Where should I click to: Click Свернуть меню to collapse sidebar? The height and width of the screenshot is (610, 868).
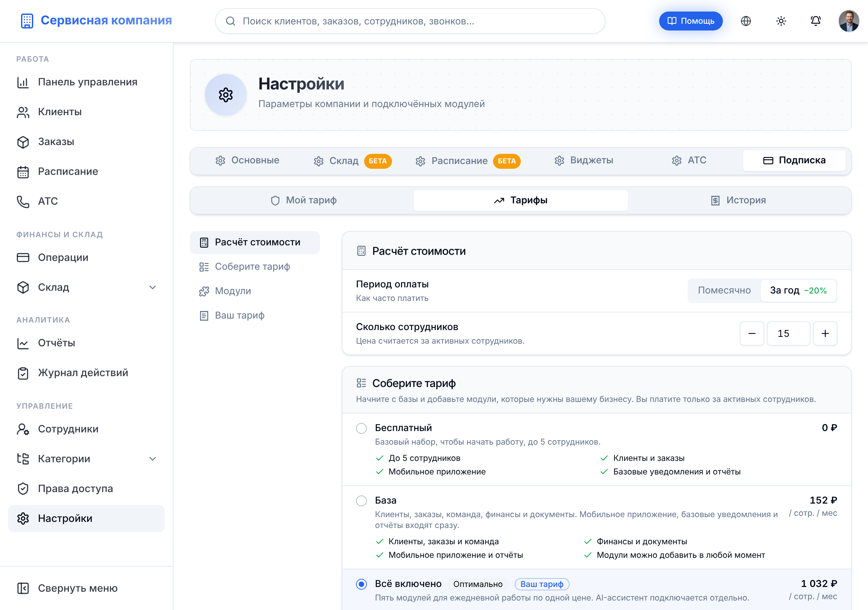86,588
